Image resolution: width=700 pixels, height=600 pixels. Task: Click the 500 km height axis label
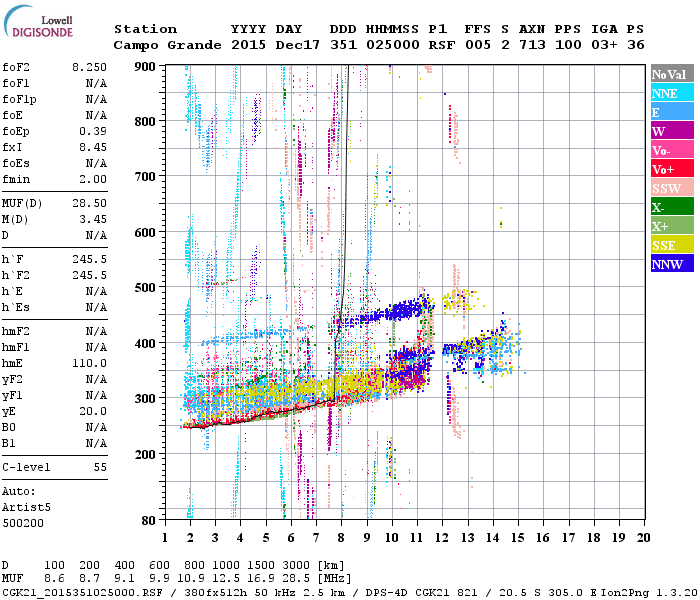click(x=145, y=288)
